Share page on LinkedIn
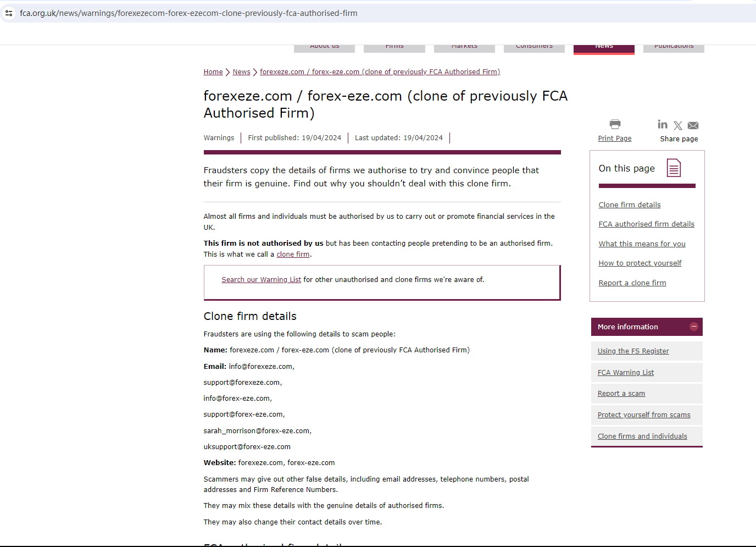Viewport: 756px width, 547px height. 663,125
